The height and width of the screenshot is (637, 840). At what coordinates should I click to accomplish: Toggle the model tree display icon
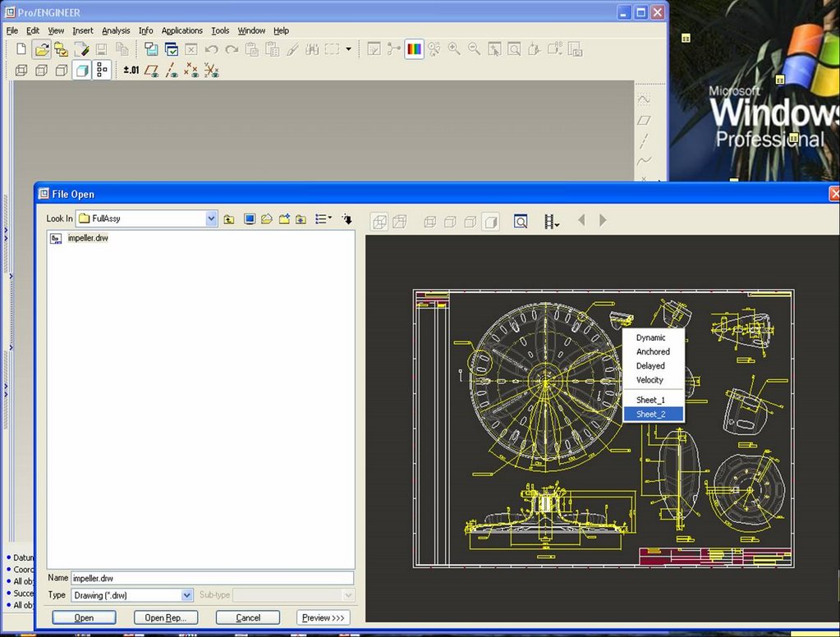pos(102,70)
